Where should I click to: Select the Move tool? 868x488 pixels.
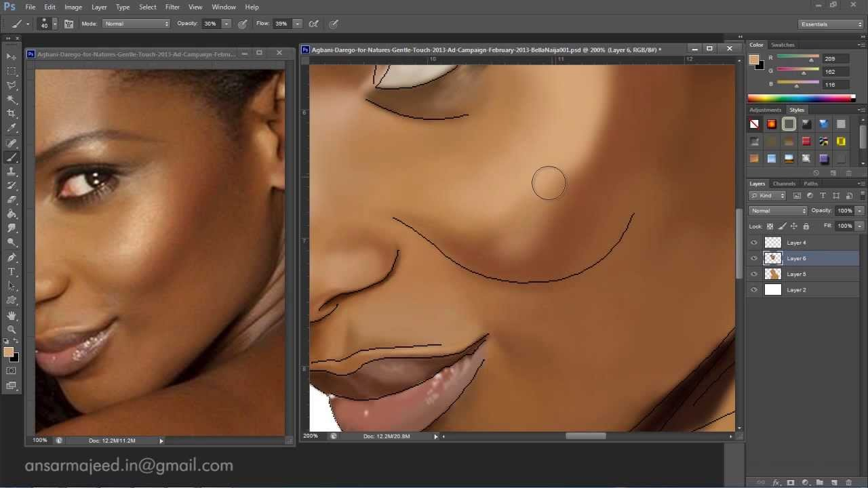[12, 57]
